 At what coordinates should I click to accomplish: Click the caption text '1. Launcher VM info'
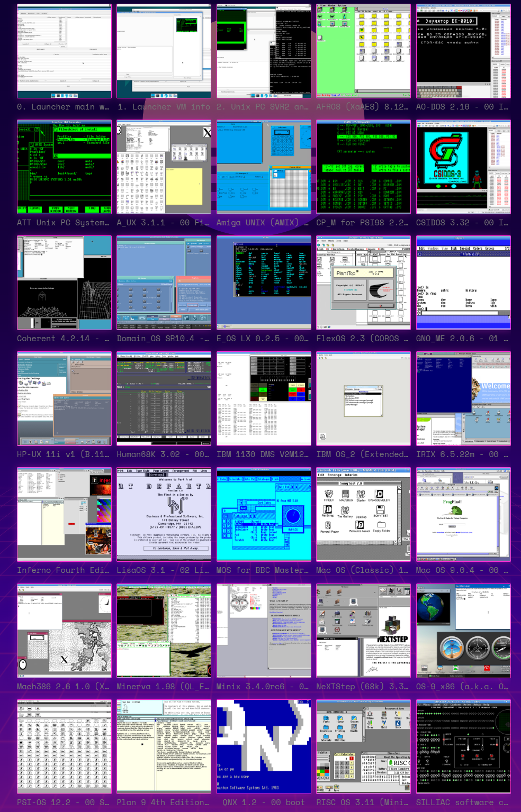(x=164, y=107)
